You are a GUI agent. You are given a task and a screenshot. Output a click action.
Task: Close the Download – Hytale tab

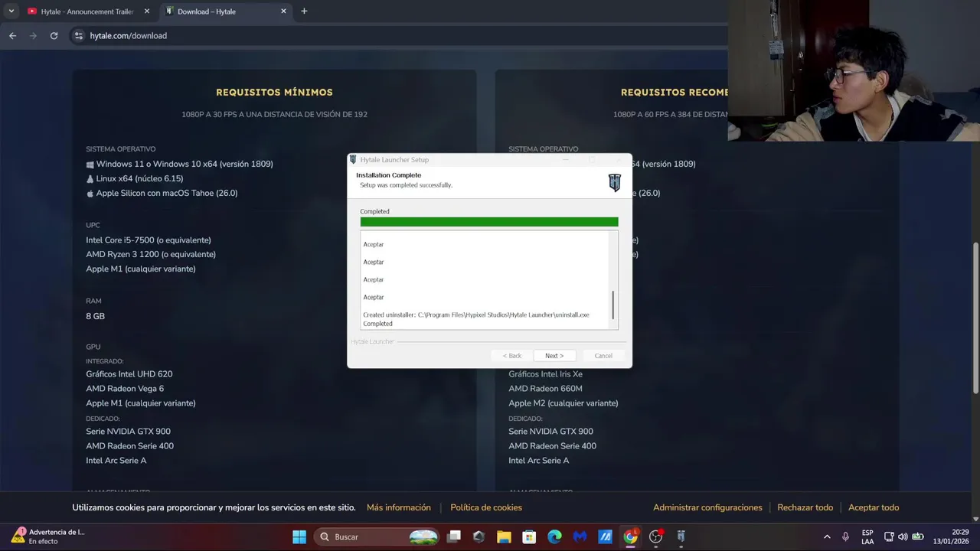pyautogui.click(x=284, y=11)
